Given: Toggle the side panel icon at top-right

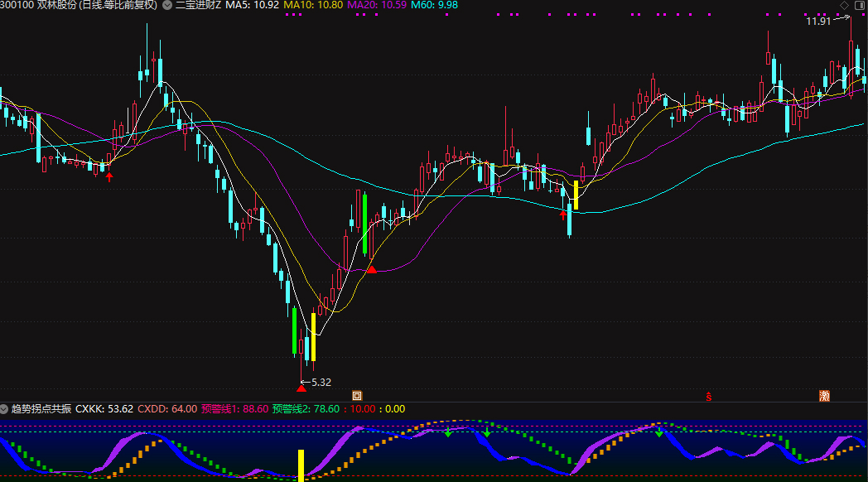Looking at the screenshot, I should point(860,5).
